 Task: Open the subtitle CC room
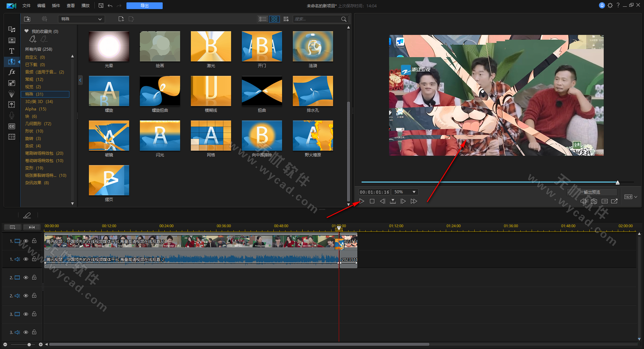point(12,126)
